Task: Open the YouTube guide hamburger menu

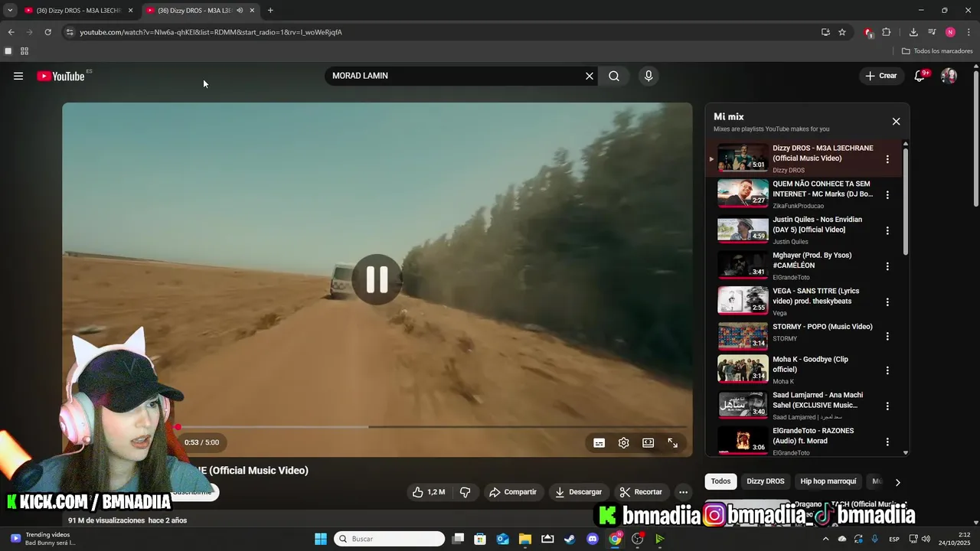Action: point(18,76)
